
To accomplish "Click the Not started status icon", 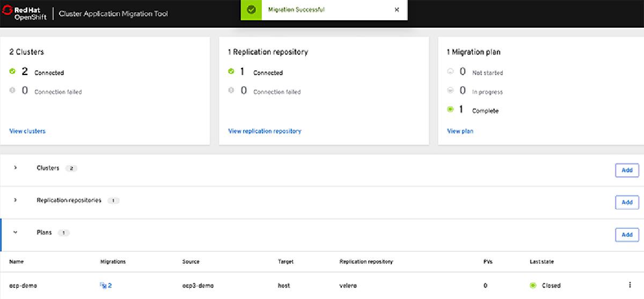I will point(450,71).
